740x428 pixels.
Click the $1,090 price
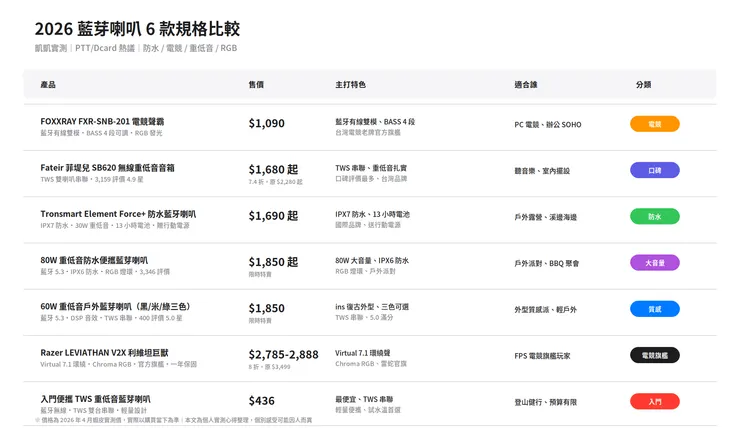267,123
